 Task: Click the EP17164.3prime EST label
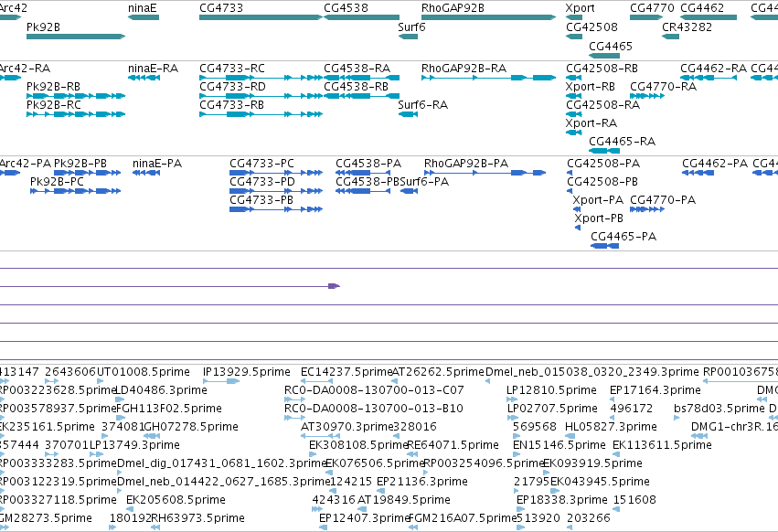point(655,390)
